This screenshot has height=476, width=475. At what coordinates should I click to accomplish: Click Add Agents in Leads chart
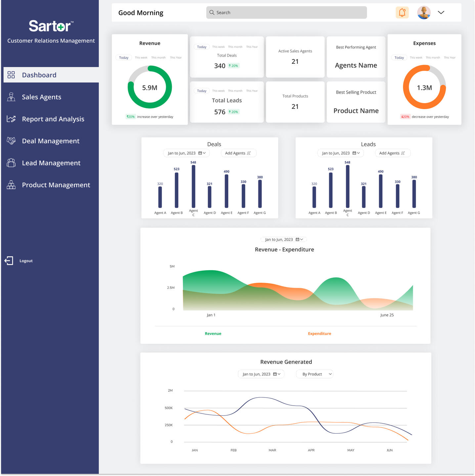[392, 153]
